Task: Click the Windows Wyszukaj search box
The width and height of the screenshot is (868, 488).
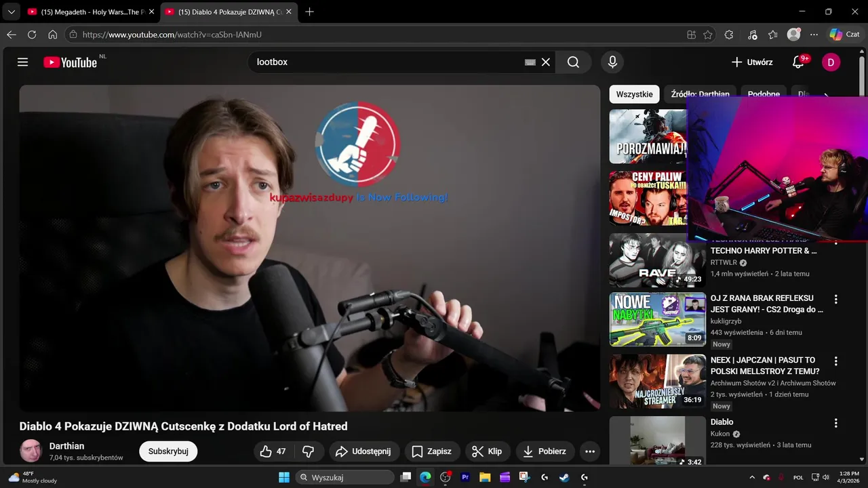Action: [x=346, y=477]
